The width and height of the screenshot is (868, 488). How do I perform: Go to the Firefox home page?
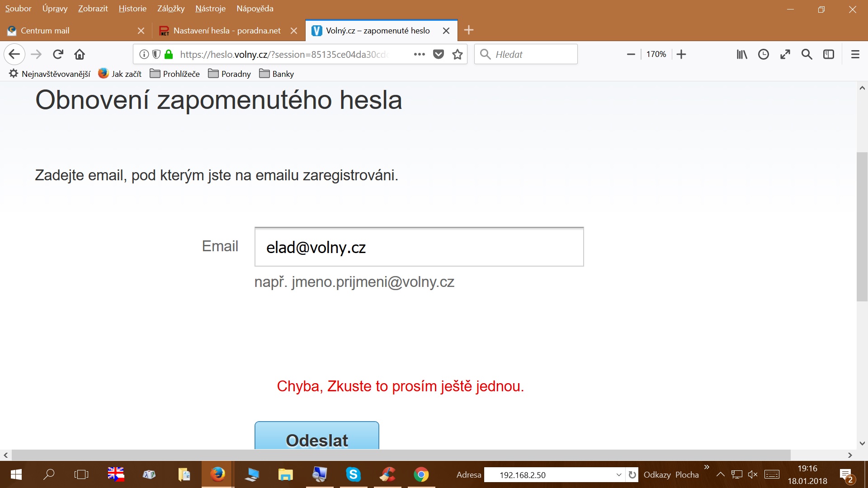click(80, 54)
